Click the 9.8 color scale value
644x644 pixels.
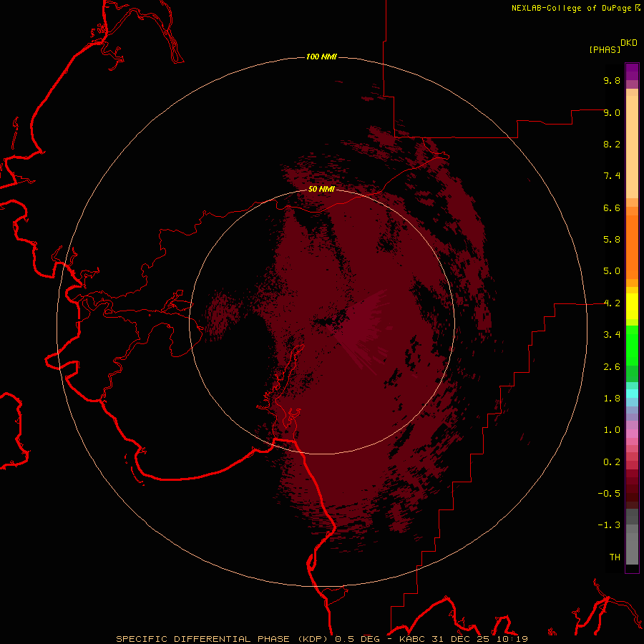612,80
